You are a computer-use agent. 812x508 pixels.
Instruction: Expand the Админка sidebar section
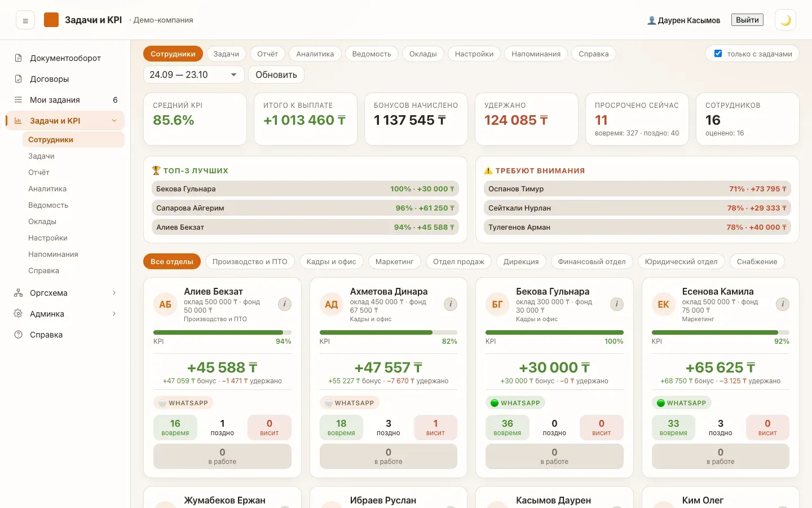coord(114,314)
